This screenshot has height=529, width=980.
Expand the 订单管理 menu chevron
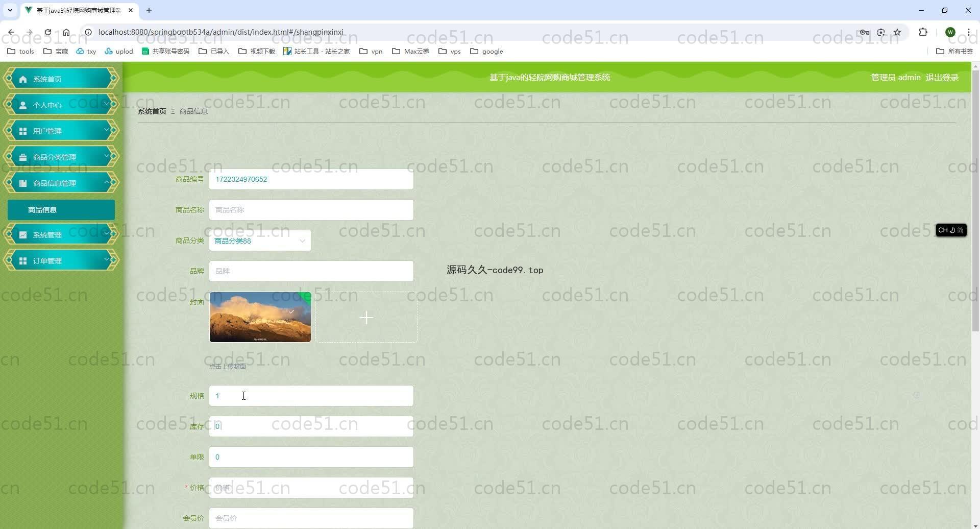point(106,260)
